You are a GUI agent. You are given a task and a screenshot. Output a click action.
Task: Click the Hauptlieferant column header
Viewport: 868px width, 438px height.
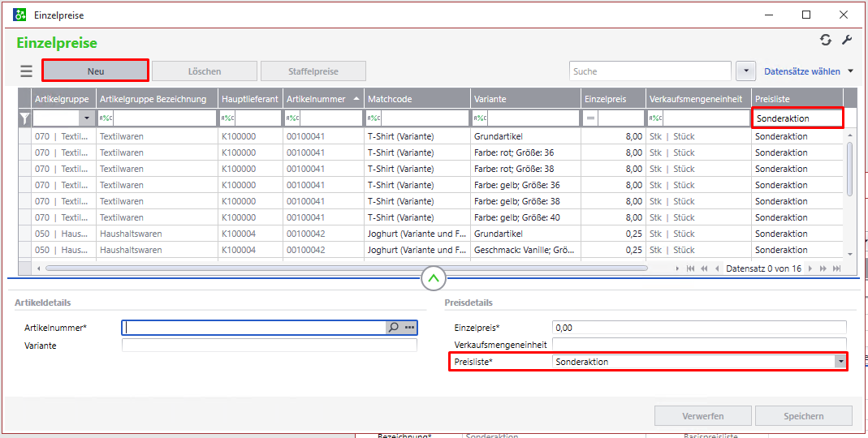point(249,99)
